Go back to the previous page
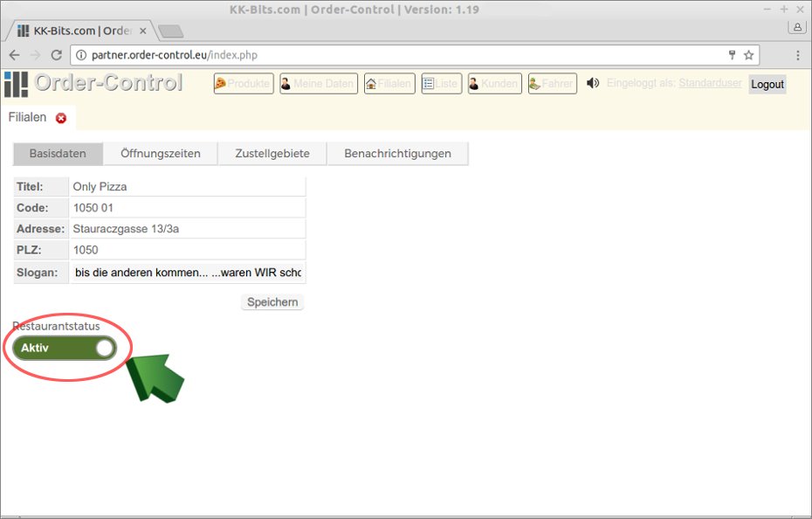The width and height of the screenshot is (812, 519). coord(15,55)
